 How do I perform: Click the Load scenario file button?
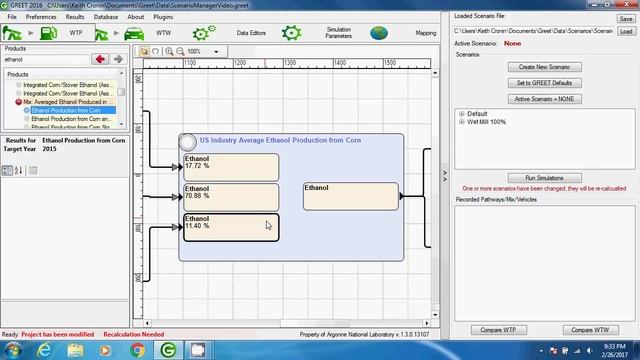(626, 31)
